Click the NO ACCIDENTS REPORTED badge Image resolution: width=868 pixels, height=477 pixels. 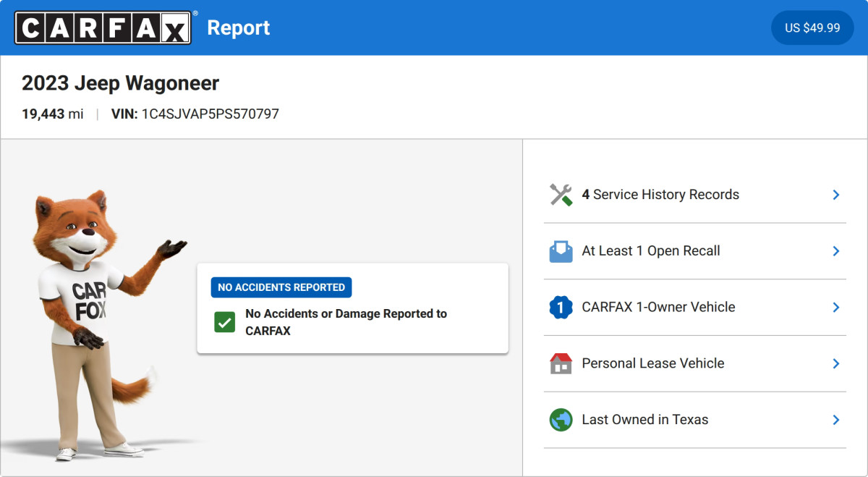tap(281, 287)
